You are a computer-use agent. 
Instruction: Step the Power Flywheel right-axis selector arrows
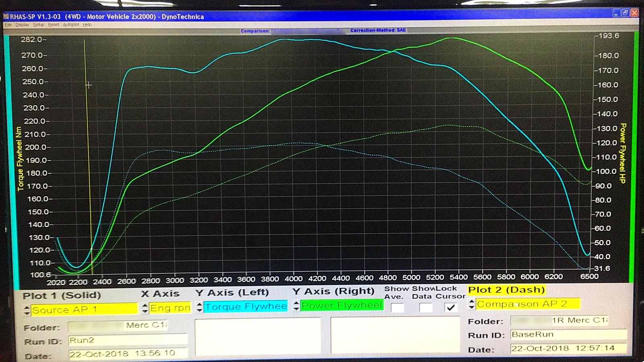pyautogui.click(x=296, y=306)
